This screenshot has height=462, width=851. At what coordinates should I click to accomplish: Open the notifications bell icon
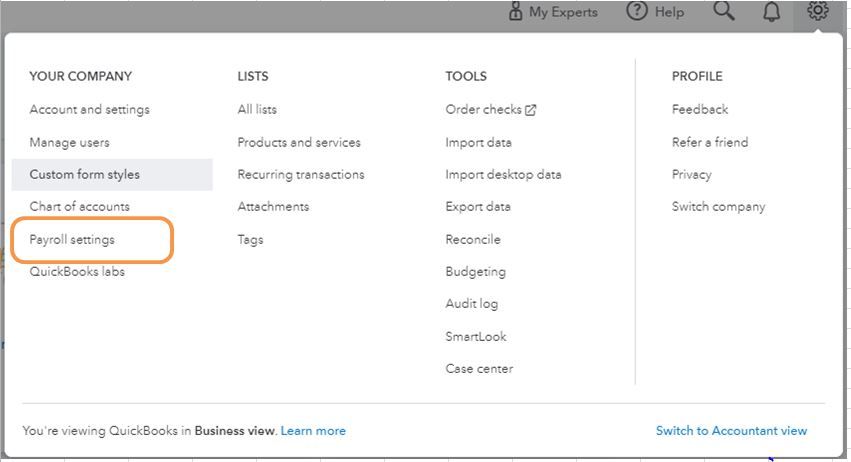pyautogui.click(x=771, y=11)
